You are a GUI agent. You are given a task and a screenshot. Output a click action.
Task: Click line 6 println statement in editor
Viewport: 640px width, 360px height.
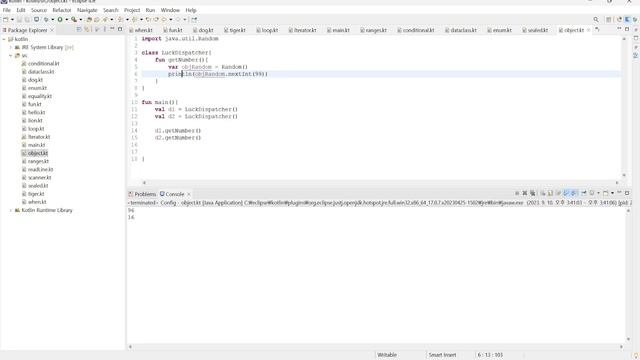pos(218,74)
